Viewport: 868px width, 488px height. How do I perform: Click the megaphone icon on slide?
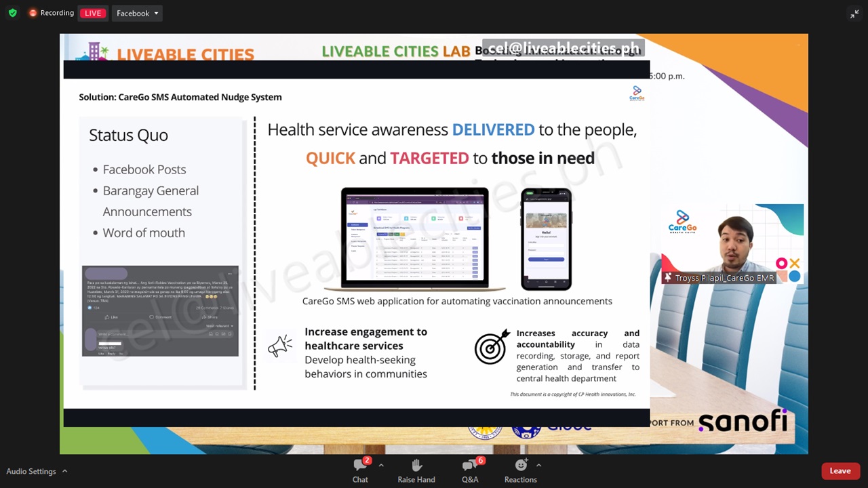(279, 346)
